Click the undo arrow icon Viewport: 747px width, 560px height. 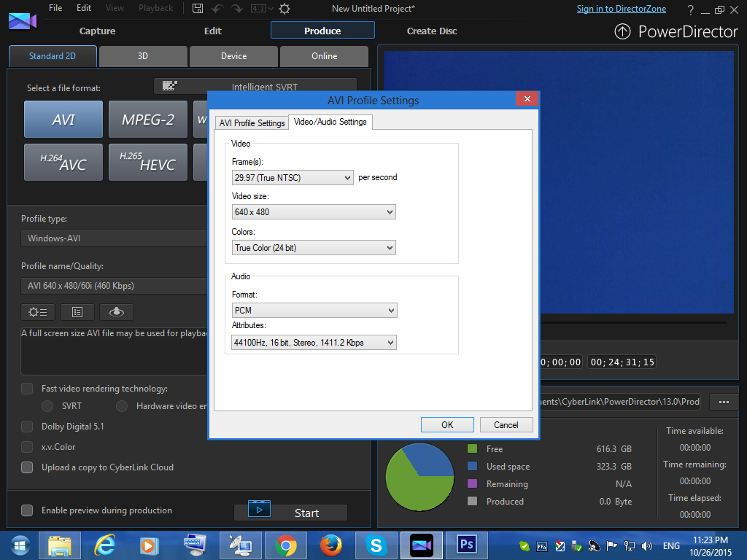tap(217, 8)
